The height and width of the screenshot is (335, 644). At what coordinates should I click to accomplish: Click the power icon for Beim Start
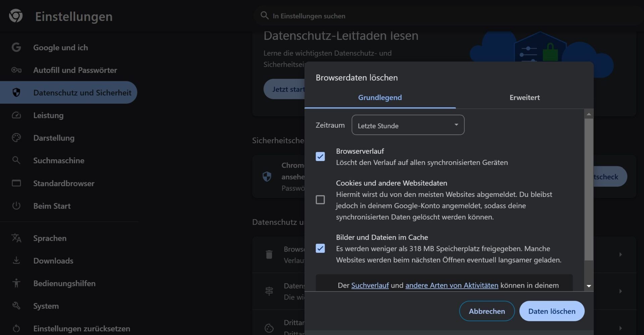click(x=16, y=206)
